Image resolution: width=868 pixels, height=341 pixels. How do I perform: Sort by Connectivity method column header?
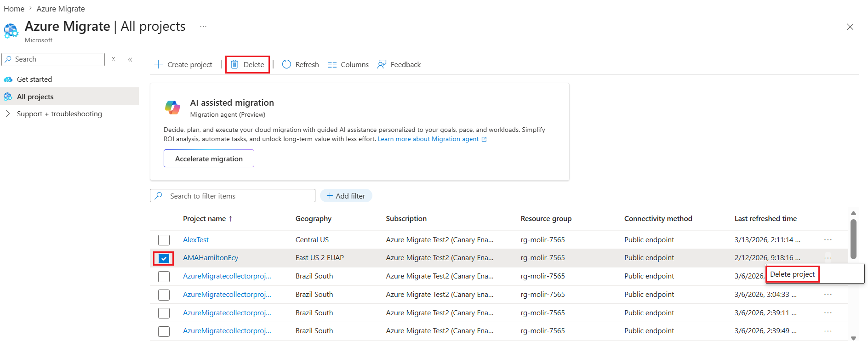(658, 219)
